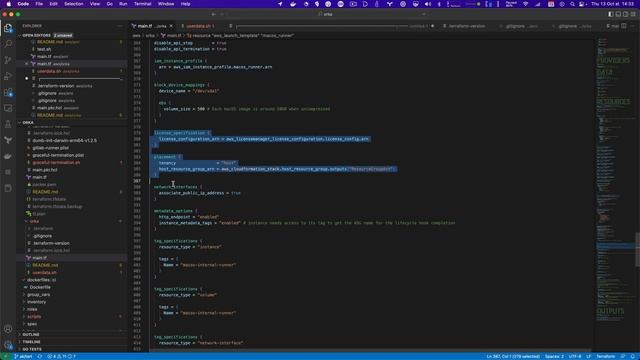Click the split editor right icon

tap(624, 26)
